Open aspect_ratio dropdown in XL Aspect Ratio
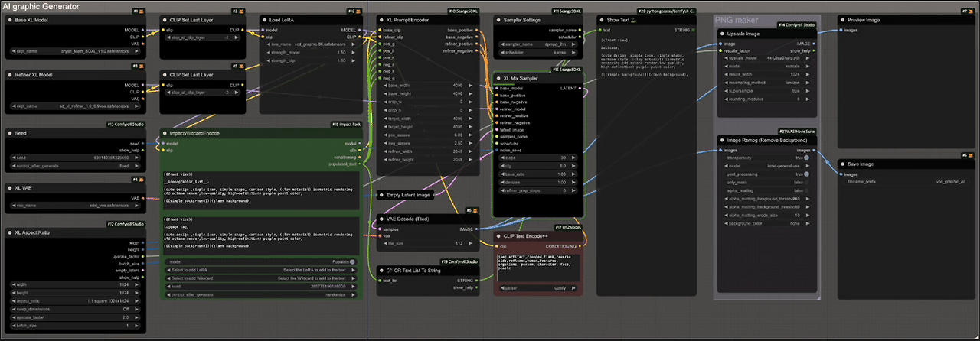The image size is (980, 341). (x=74, y=300)
